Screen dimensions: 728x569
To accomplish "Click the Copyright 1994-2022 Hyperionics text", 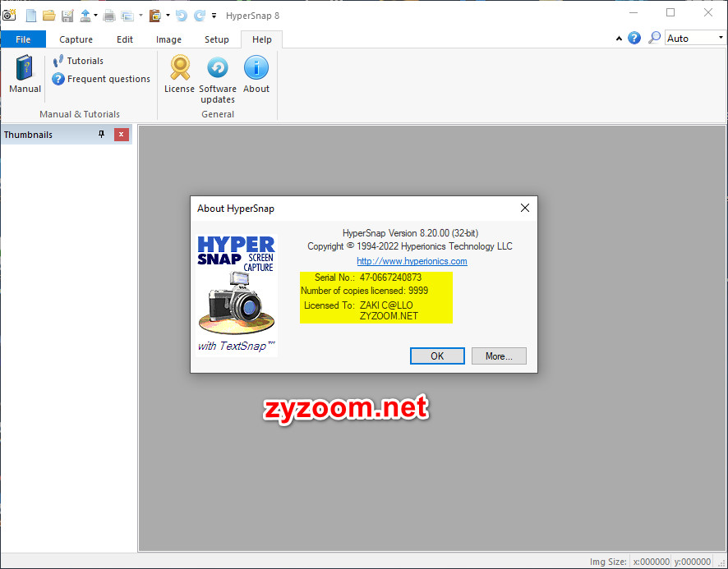I will coord(410,246).
